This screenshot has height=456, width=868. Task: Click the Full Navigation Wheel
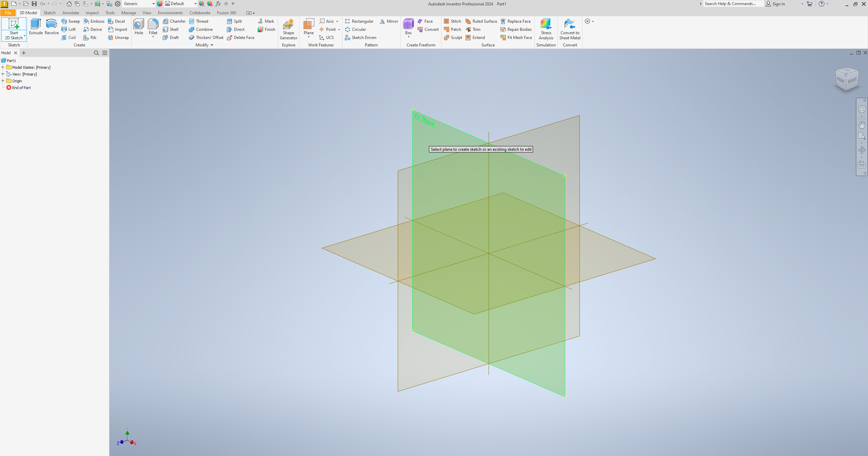pos(862,109)
